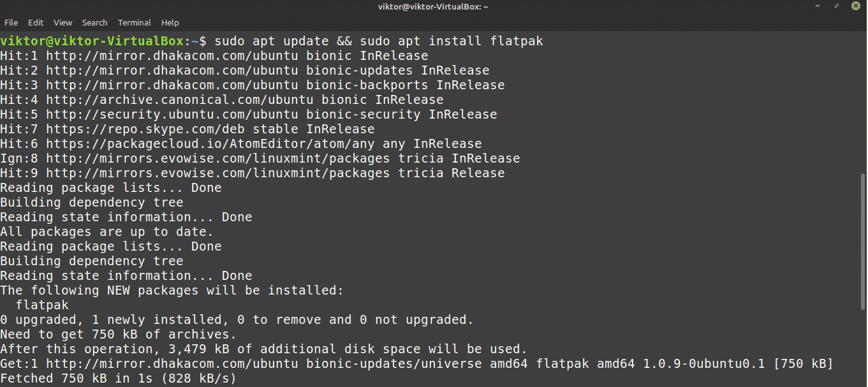
Task: Open the Terminal menu
Action: click(134, 22)
